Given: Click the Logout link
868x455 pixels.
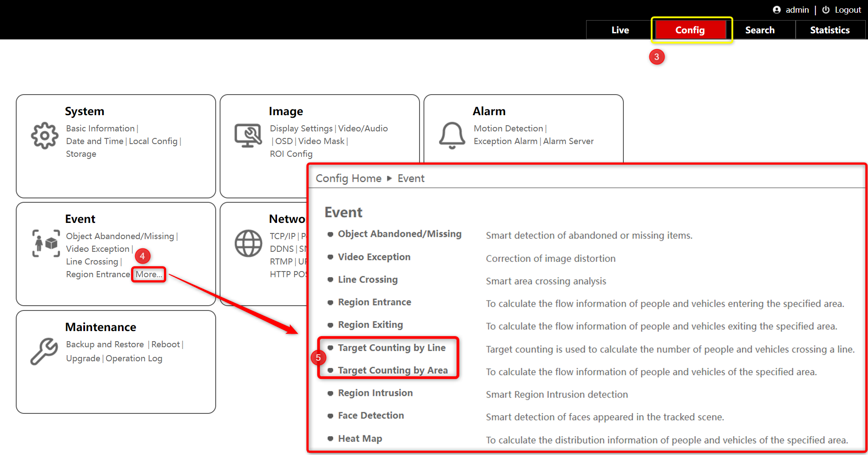Looking at the screenshot, I should [848, 10].
